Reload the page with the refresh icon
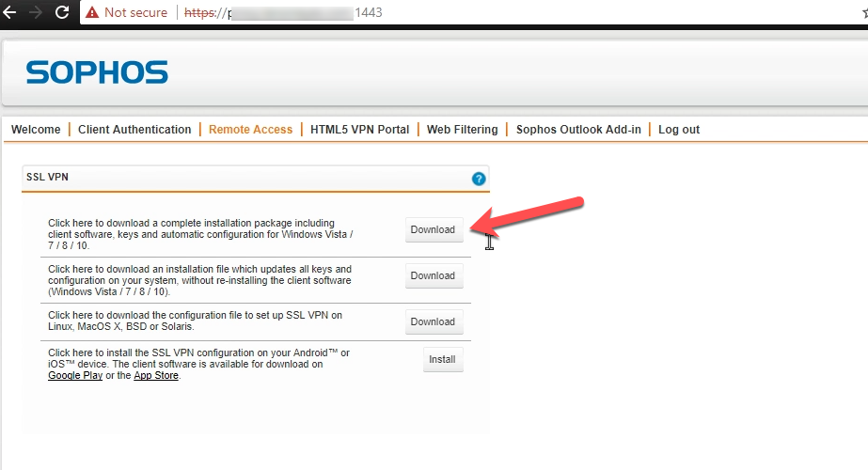The height and width of the screenshot is (470, 868). point(62,12)
